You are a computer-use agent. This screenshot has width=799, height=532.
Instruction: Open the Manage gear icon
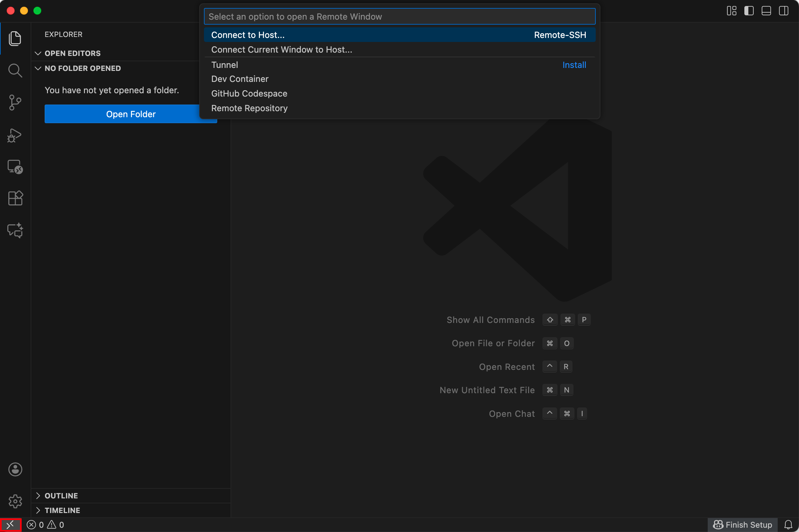15,501
